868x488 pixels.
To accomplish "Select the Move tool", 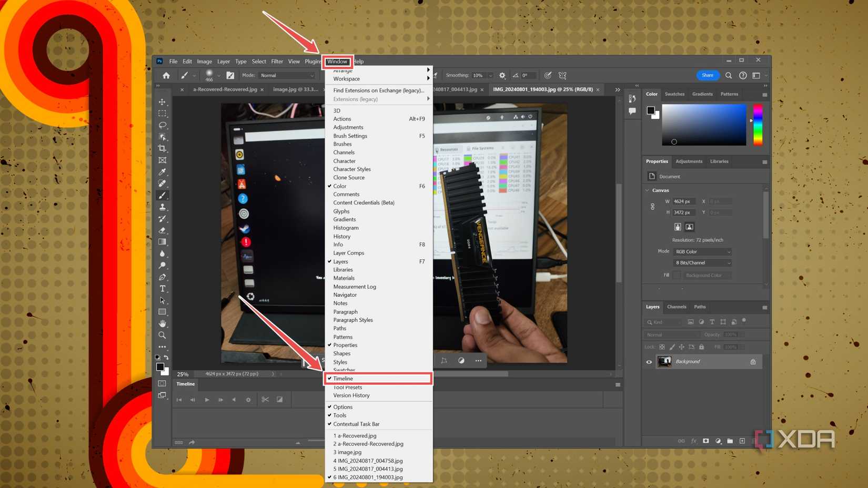I will [x=162, y=101].
